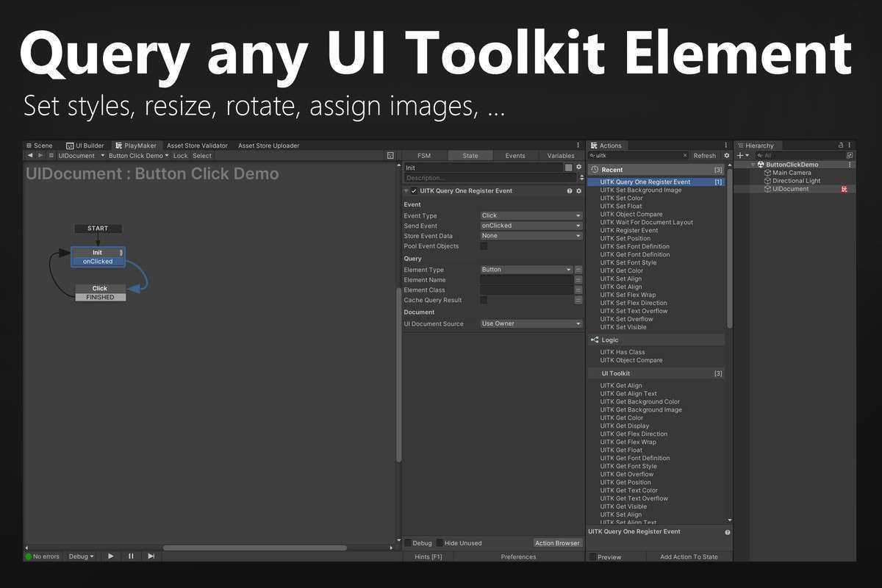The height and width of the screenshot is (588, 882).
Task: Click the state color swatch next to Init
Action: click(x=569, y=168)
